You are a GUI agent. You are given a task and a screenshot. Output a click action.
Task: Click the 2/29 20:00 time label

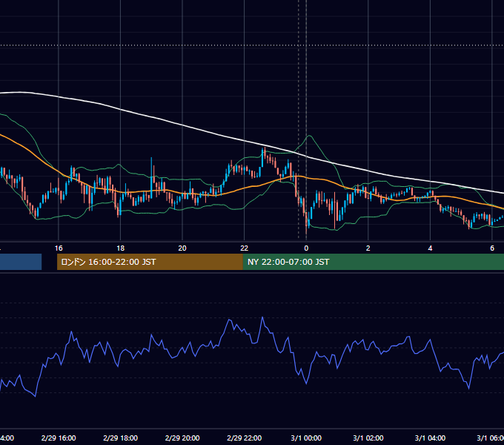point(182,438)
